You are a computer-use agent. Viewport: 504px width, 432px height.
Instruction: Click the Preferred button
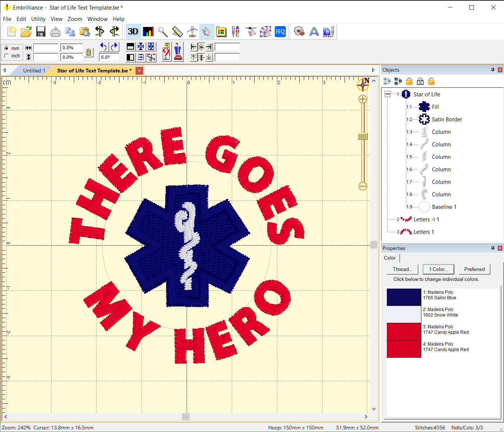click(474, 269)
